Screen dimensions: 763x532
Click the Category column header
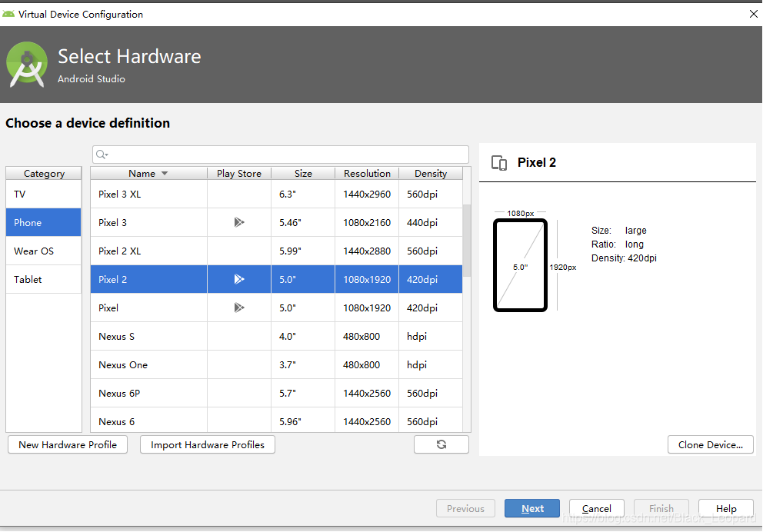click(x=44, y=174)
